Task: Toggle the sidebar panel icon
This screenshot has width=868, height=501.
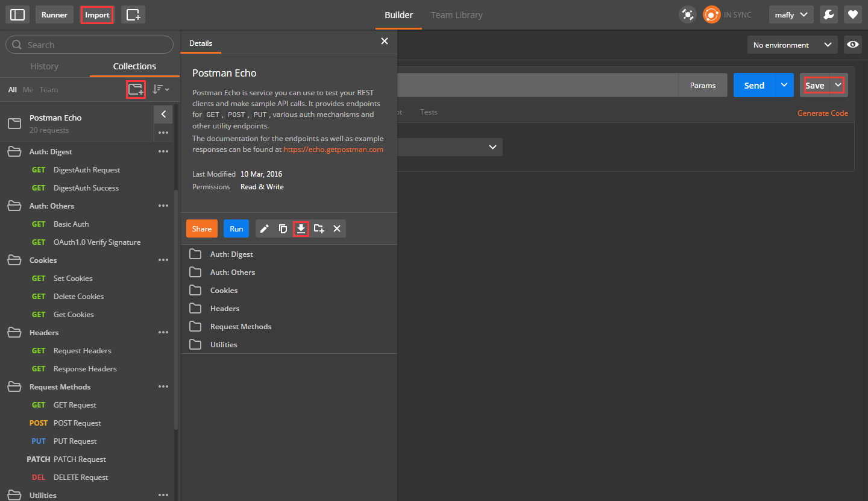Action: coord(17,15)
